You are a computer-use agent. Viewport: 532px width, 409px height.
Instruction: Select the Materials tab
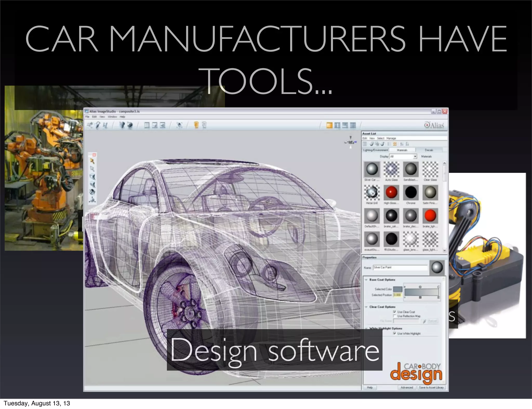tap(402, 150)
